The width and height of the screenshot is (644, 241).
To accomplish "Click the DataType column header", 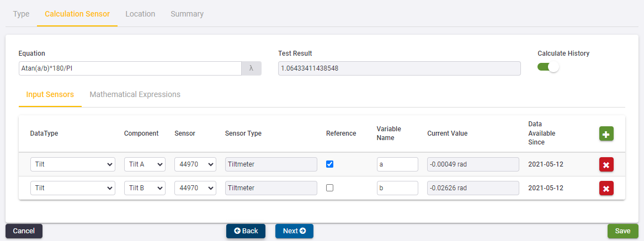I will pyautogui.click(x=44, y=133).
